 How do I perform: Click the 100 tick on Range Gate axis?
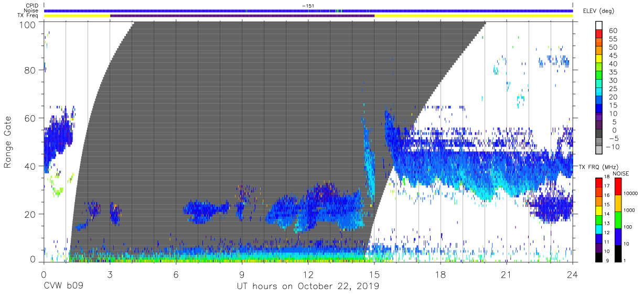[28, 24]
